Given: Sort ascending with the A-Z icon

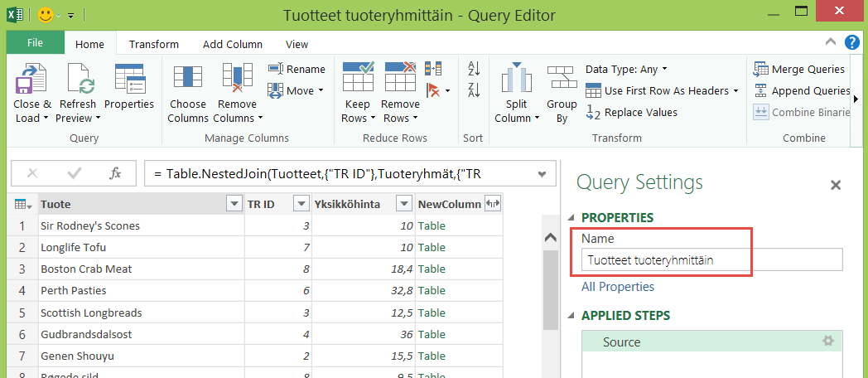Looking at the screenshot, I should (x=474, y=69).
